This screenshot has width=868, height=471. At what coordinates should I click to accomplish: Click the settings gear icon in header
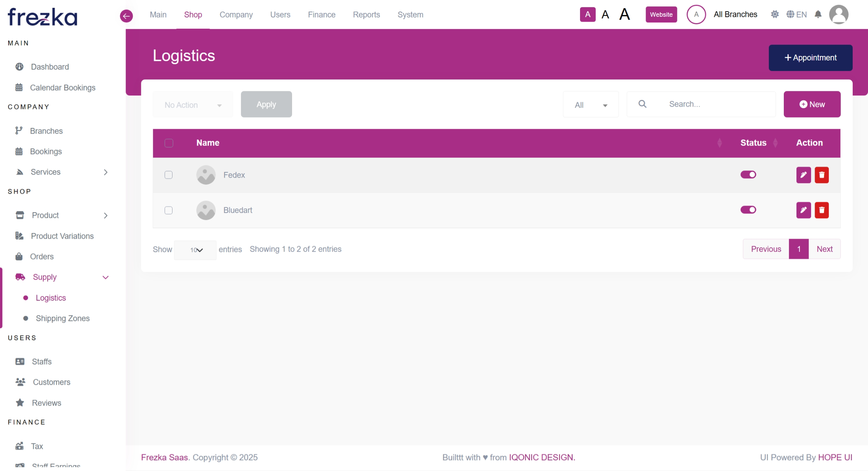(x=774, y=15)
